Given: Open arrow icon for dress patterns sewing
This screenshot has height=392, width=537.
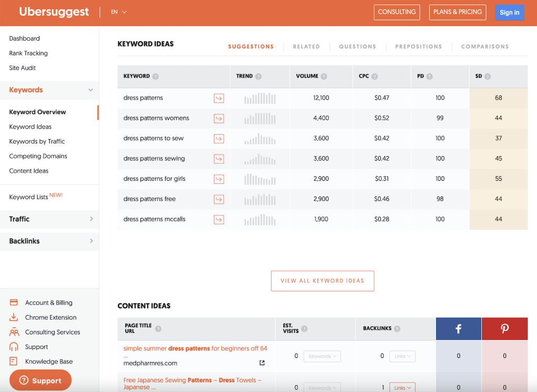Looking at the screenshot, I should coord(219,159).
